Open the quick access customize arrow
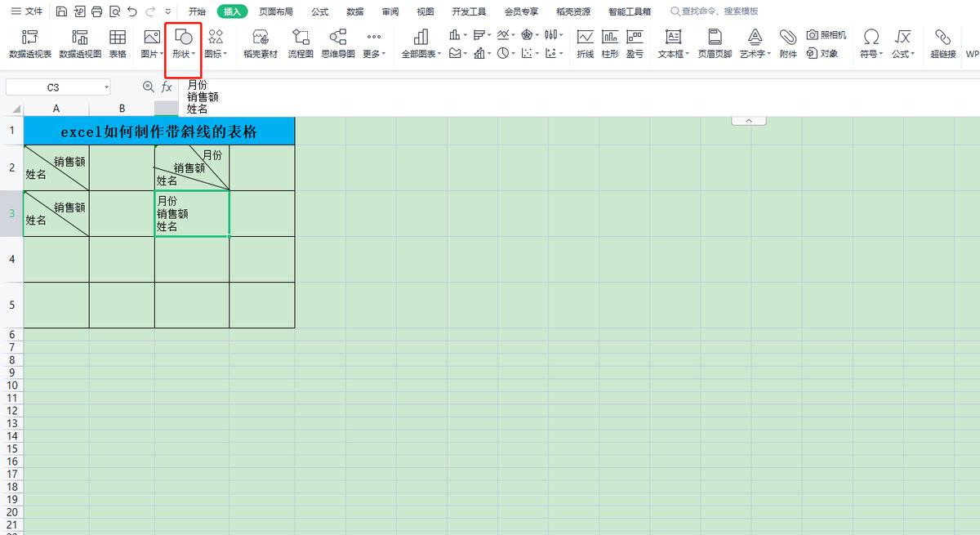 point(168,11)
